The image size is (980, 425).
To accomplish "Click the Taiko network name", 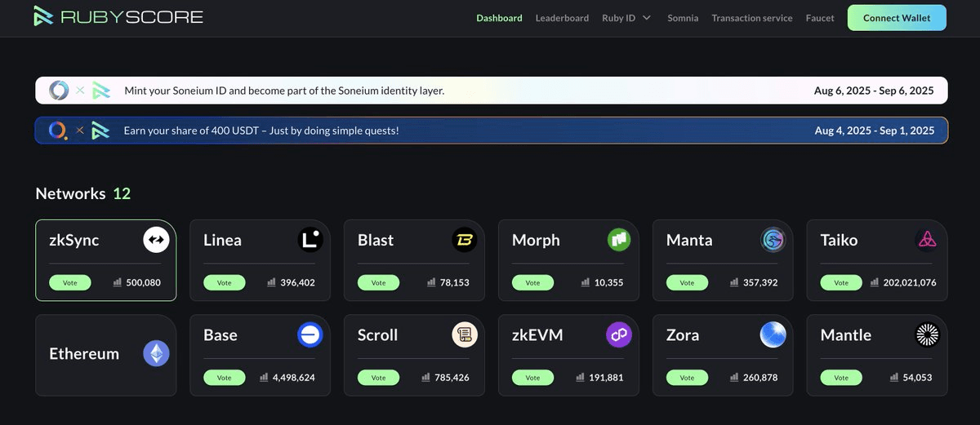I will pyautogui.click(x=839, y=240).
